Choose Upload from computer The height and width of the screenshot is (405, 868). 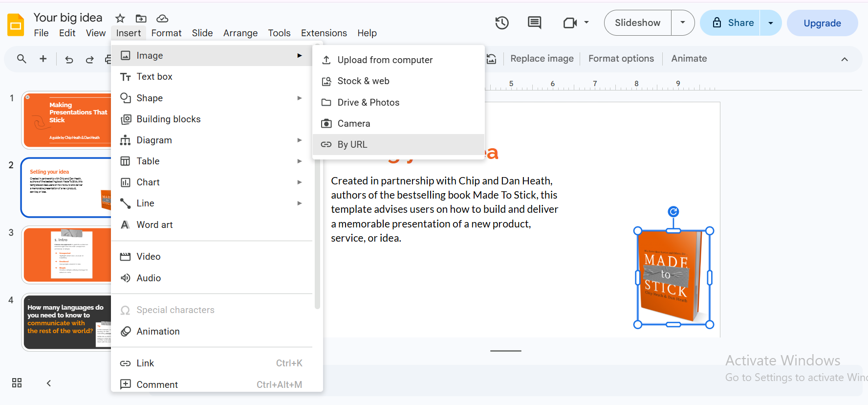tap(398, 60)
